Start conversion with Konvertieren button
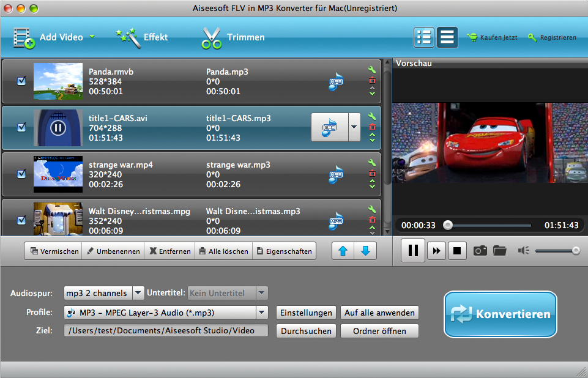The width and height of the screenshot is (588, 378). [501, 314]
